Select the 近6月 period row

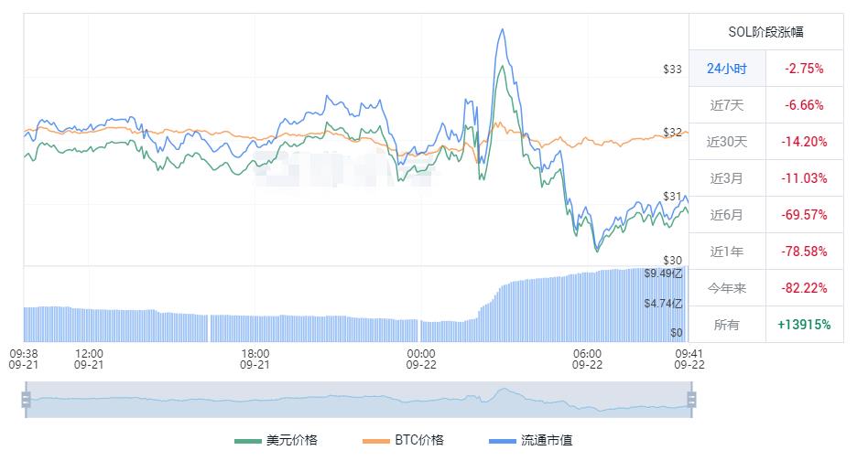[x=727, y=215]
